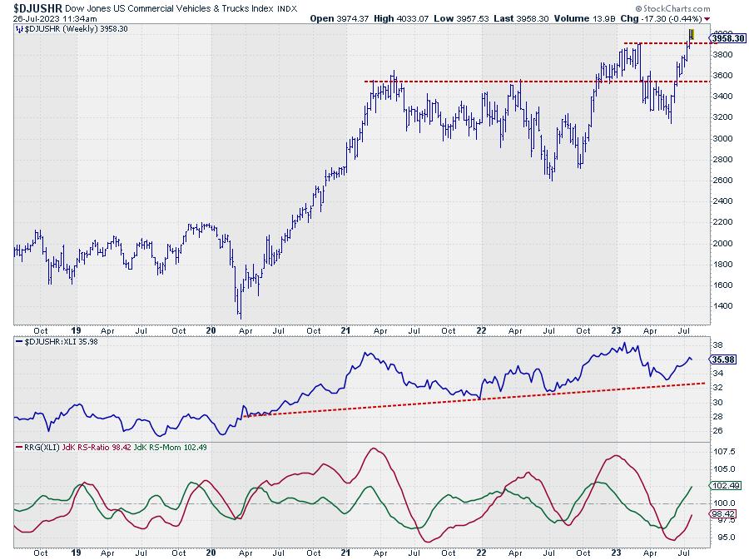Click the 3958.30 last price tag
Screen dimensions: 749x560
(727, 38)
